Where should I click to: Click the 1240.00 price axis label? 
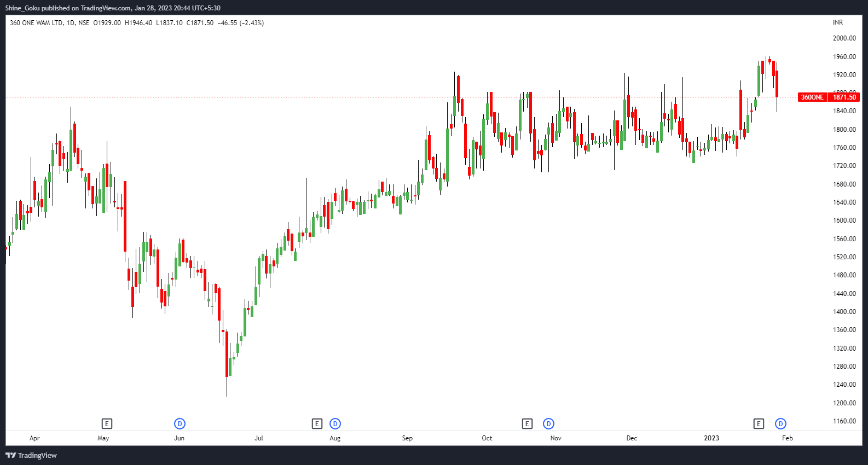(844, 385)
